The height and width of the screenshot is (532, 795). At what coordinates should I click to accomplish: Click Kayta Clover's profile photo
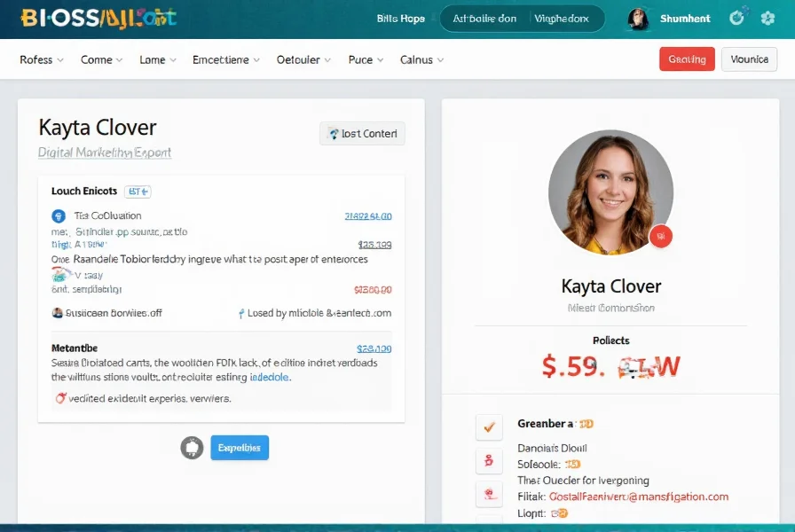[610, 192]
